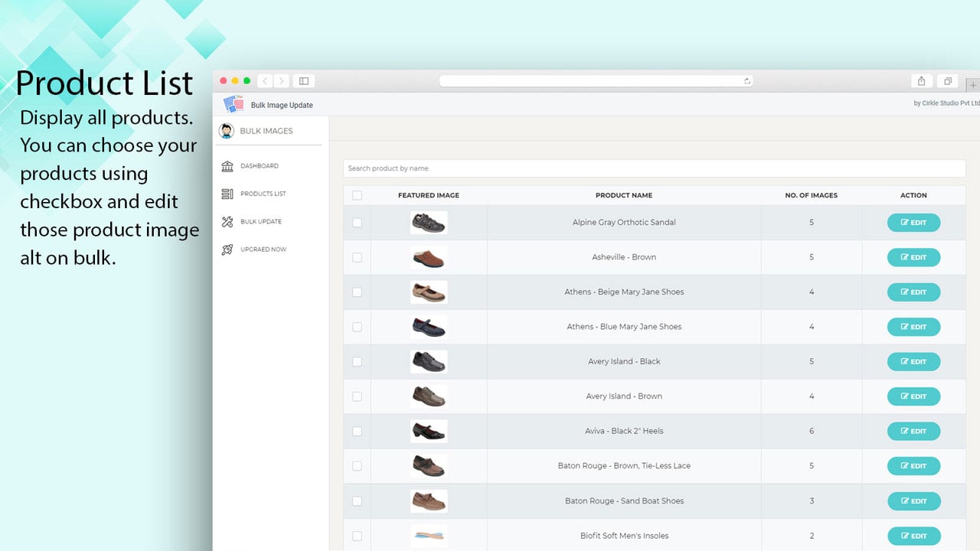Click the Asheville - Brown shoe thumbnail
The height and width of the screenshot is (551, 980).
pyautogui.click(x=429, y=257)
